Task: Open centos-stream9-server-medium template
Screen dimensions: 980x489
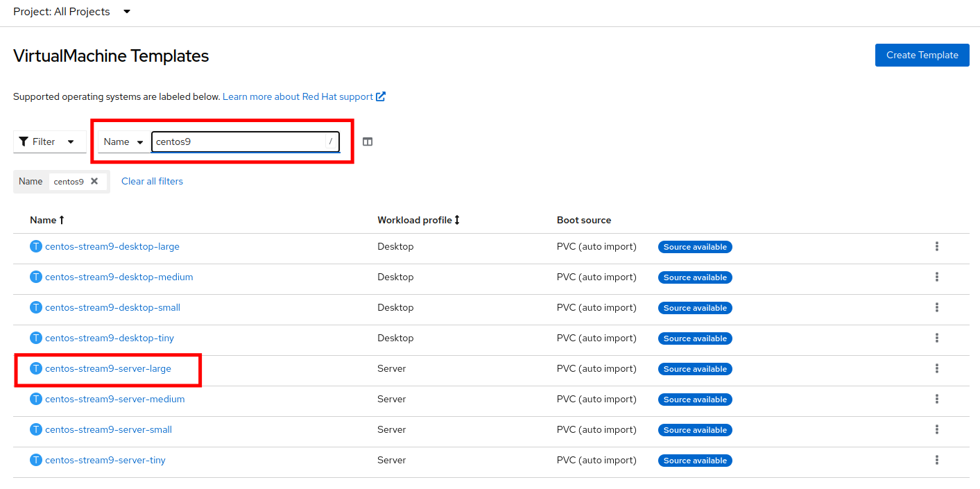Action: coord(115,399)
